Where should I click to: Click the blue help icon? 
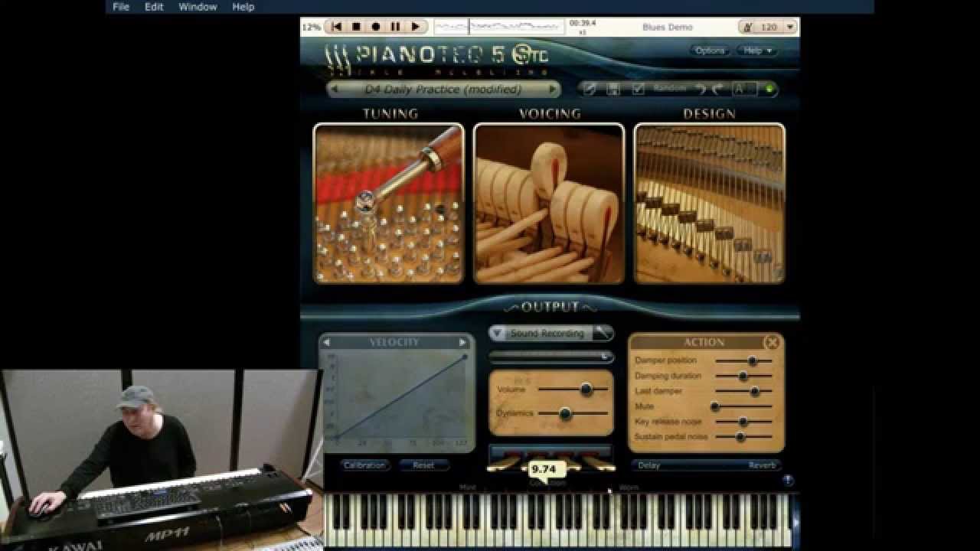(x=788, y=481)
